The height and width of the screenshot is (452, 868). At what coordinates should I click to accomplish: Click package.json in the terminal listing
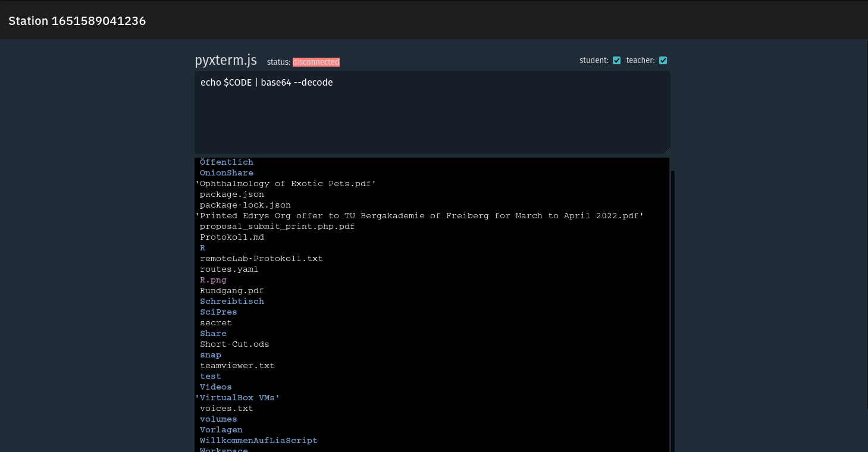click(x=232, y=194)
